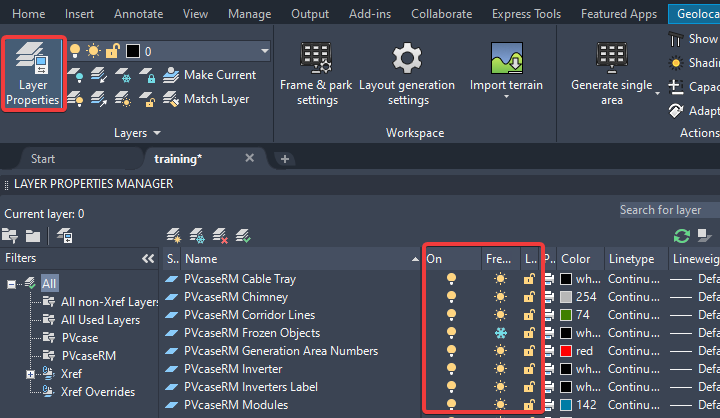Click ribbon Thaw All Layers icon
Screen dimensions: 720x418
coord(123,99)
